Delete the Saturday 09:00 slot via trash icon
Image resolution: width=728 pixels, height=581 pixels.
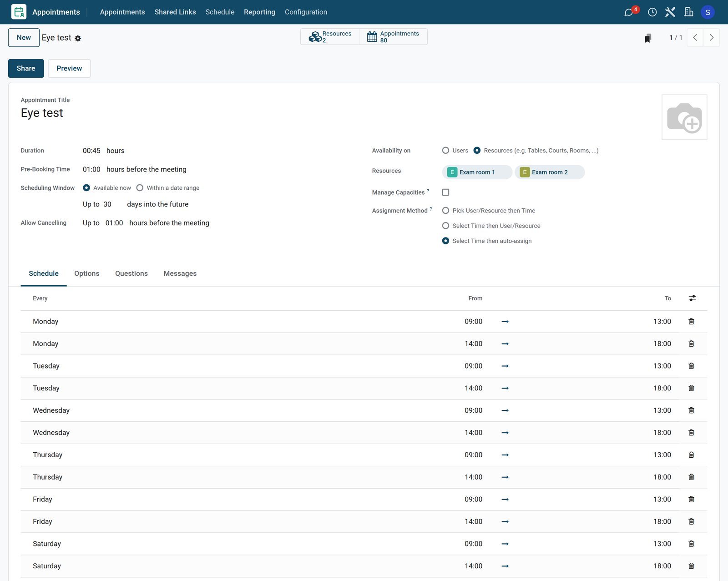point(691,544)
